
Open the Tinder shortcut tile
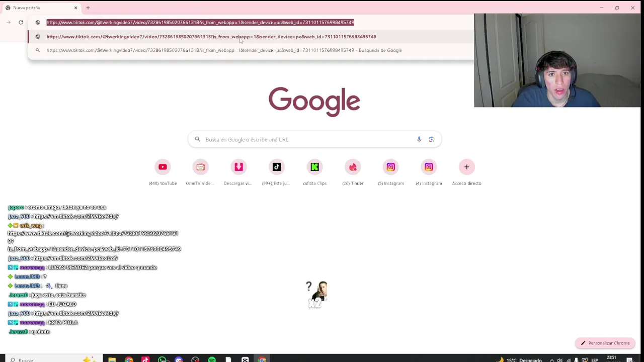point(353,172)
